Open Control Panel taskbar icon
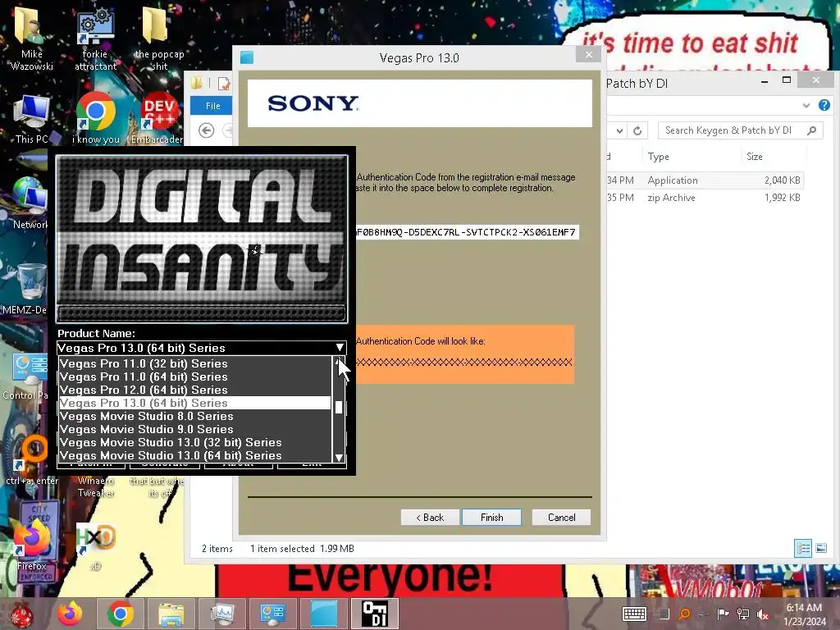Viewport: 840px width, 630px height. coord(272,614)
